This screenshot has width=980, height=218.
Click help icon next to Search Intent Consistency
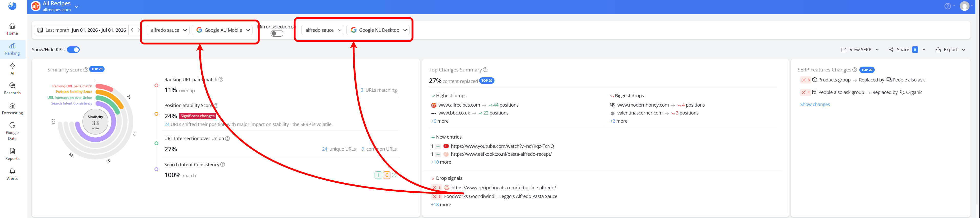point(223,164)
